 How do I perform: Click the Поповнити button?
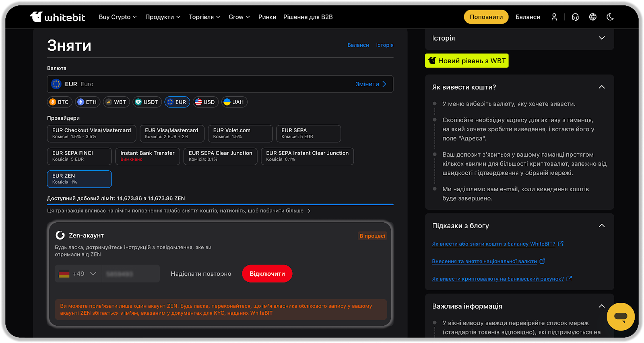[x=486, y=17]
